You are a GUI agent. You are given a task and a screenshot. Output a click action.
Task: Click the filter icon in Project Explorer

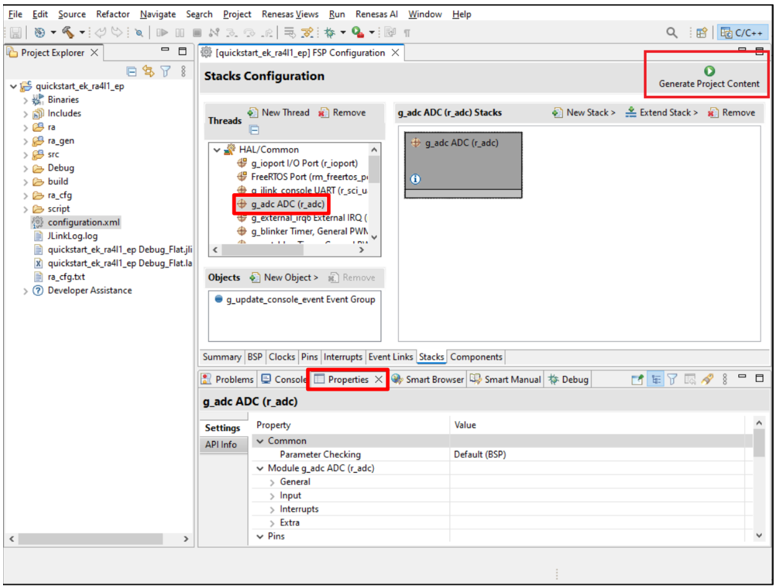(x=166, y=71)
